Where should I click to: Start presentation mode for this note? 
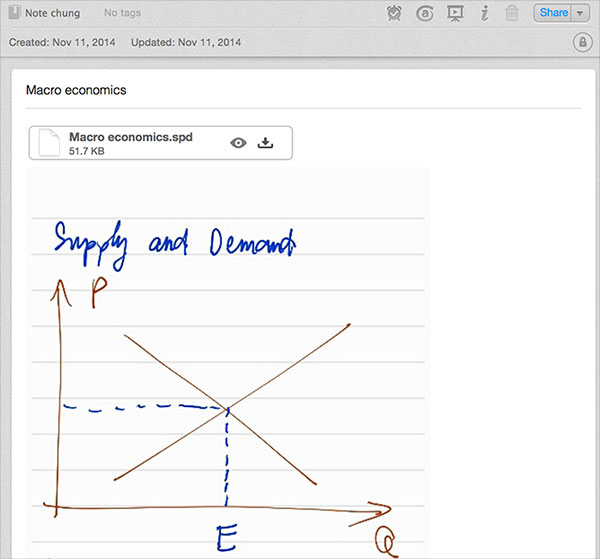tap(455, 13)
